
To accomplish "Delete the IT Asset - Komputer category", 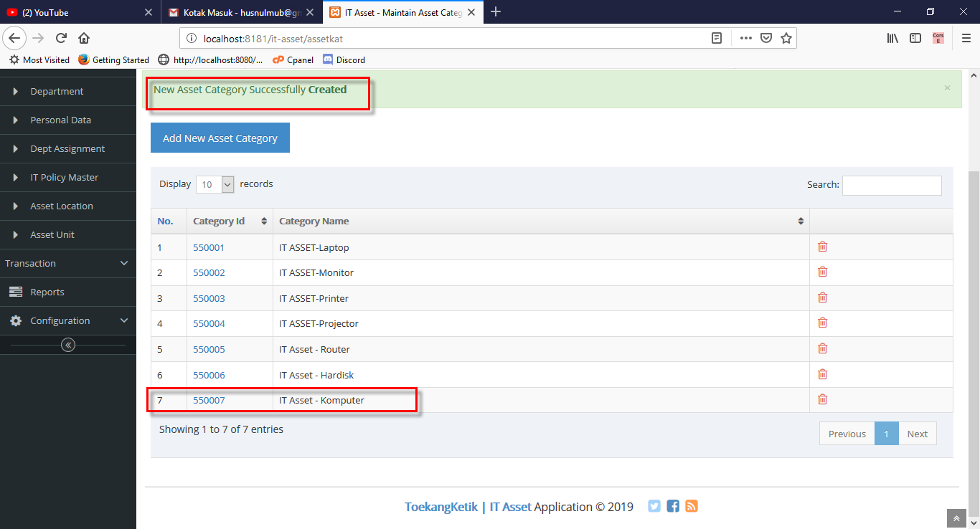I will tap(822, 399).
